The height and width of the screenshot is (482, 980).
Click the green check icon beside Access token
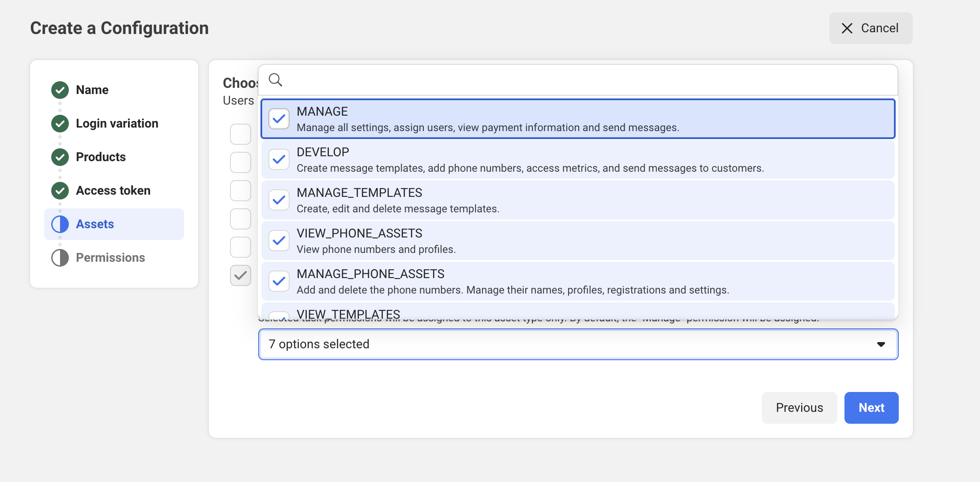pyautogui.click(x=60, y=191)
